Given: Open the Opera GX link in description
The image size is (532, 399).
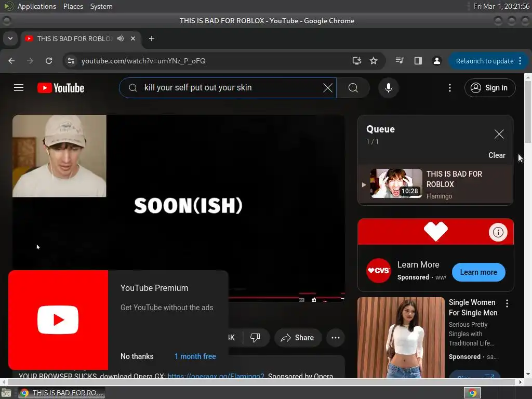Looking at the screenshot, I should pyautogui.click(x=216, y=376).
